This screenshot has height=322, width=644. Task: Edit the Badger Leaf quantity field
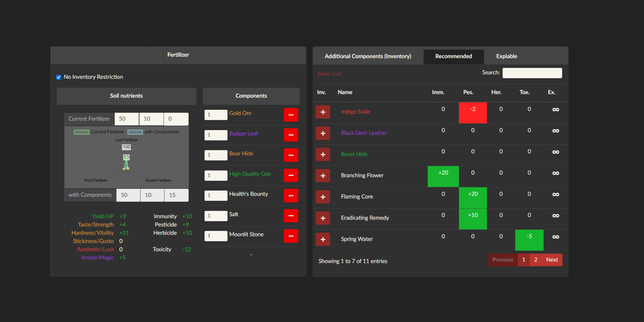tap(216, 135)
